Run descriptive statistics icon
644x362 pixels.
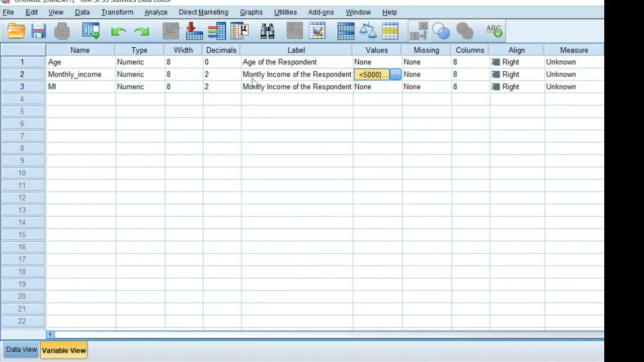240,32
